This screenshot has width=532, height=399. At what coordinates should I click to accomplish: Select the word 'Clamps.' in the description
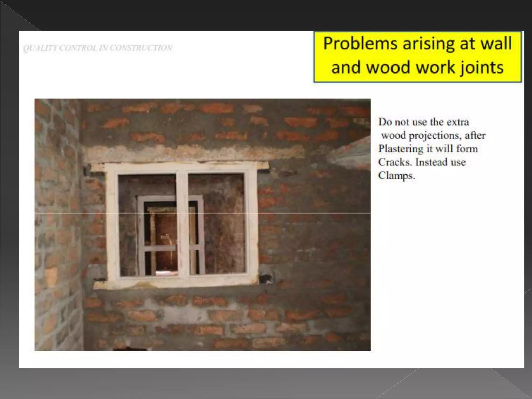click(x=396, y=176)
